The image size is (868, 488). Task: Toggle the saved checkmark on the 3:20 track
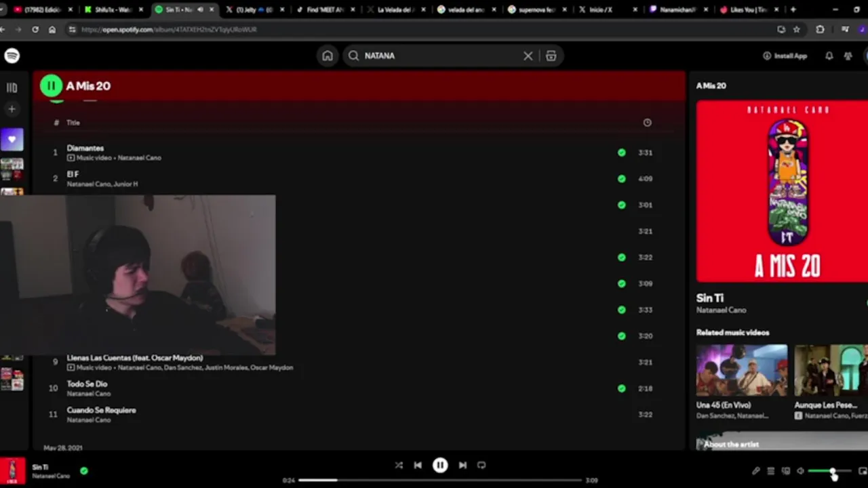621,335
